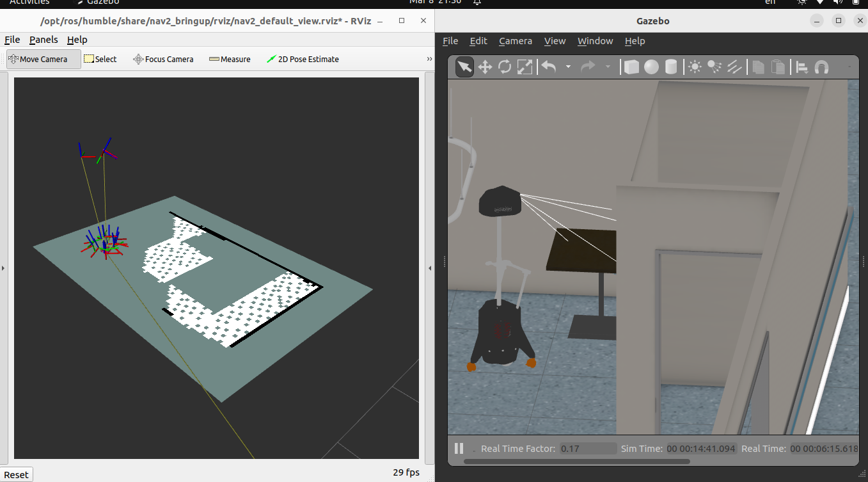Choose the Scale mode tool
The width and height of the screenshot is (868, 482).
(x=525, y=67)
